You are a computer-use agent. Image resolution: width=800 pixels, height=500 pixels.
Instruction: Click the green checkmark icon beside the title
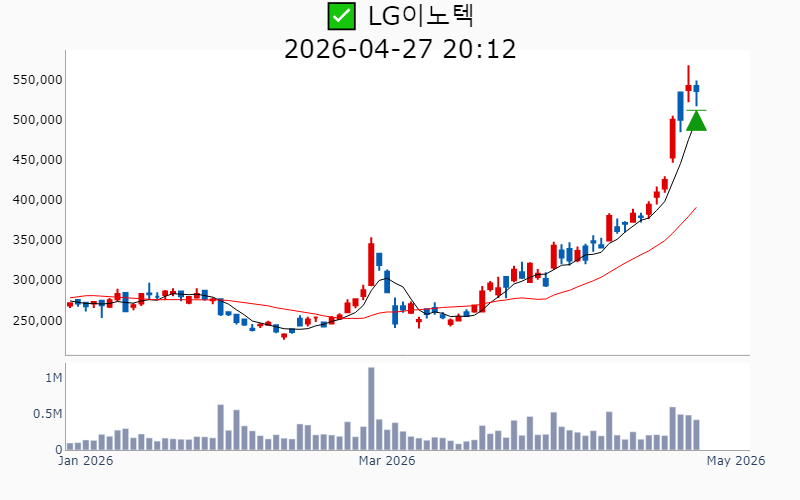[342, 16]
